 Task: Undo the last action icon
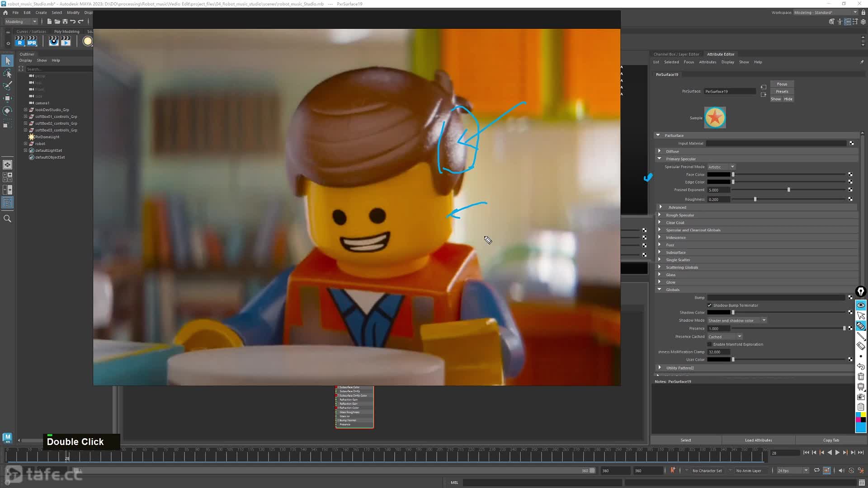(x=73, y=22)
